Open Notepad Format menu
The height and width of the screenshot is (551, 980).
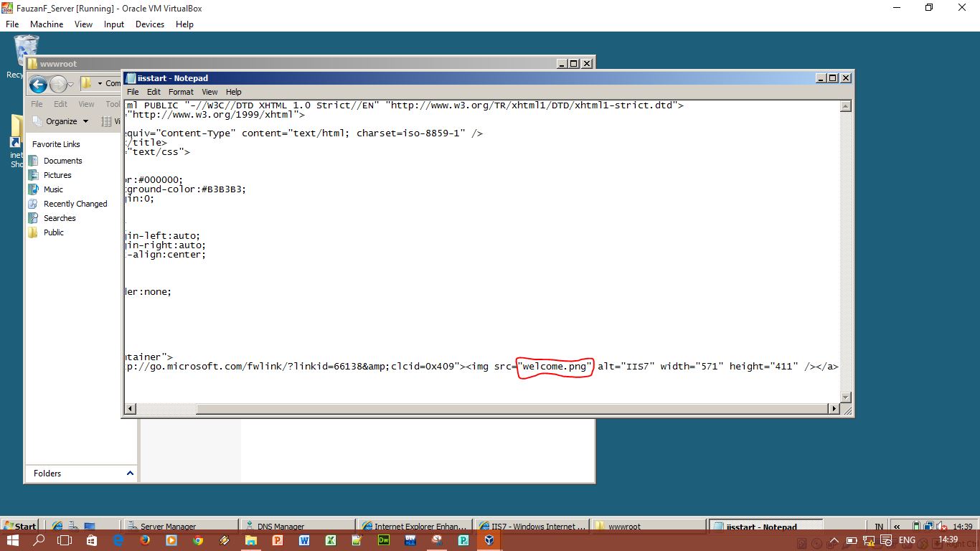point(181,92)
